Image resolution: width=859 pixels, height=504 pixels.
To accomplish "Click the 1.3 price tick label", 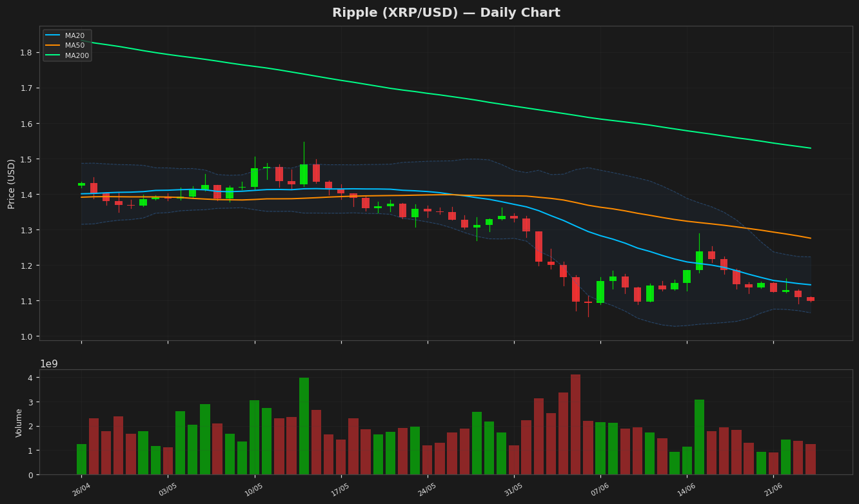I will click(26, 230).
